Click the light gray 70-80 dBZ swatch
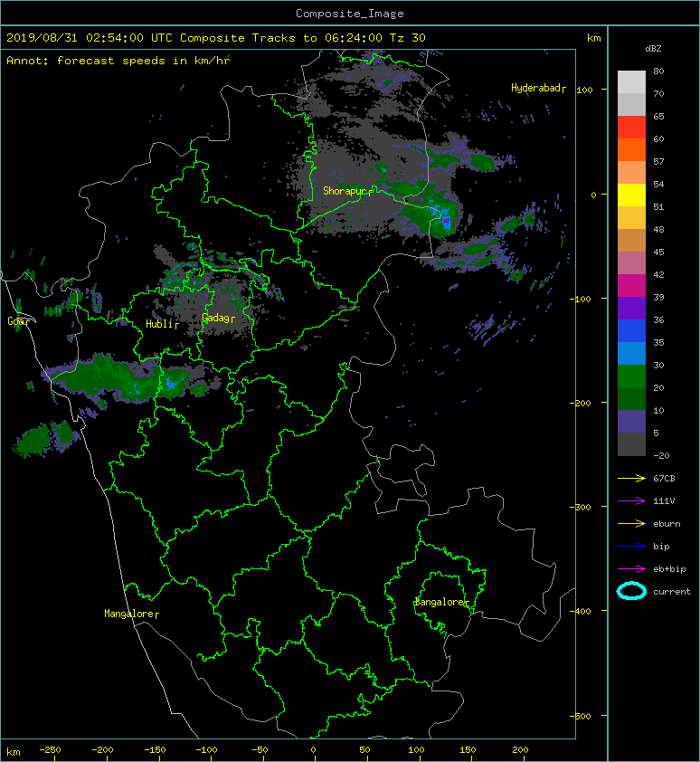This screenshot has width=700, height=762. (x=631, y=81)
